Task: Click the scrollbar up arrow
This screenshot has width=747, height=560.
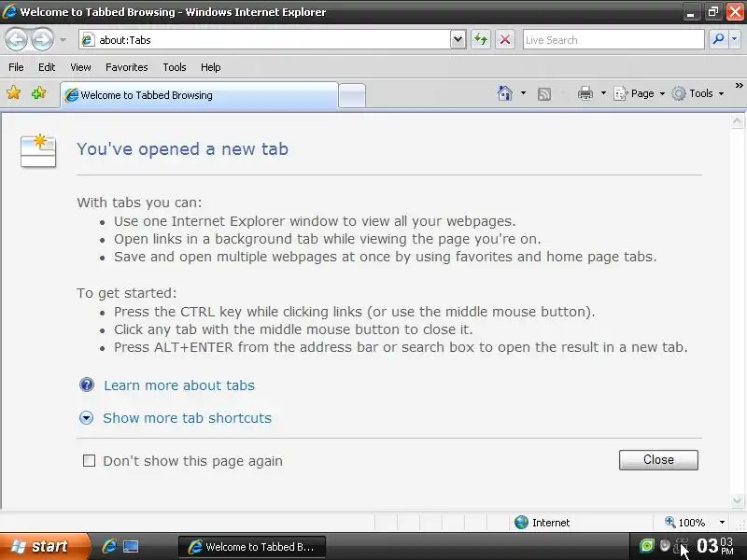Action: click(737, 121)
